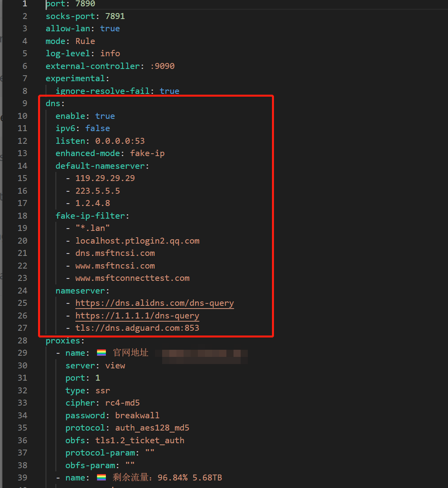Click the 官网地址 proxy name
The image size is (448, 488).
(x=130, y=353)
